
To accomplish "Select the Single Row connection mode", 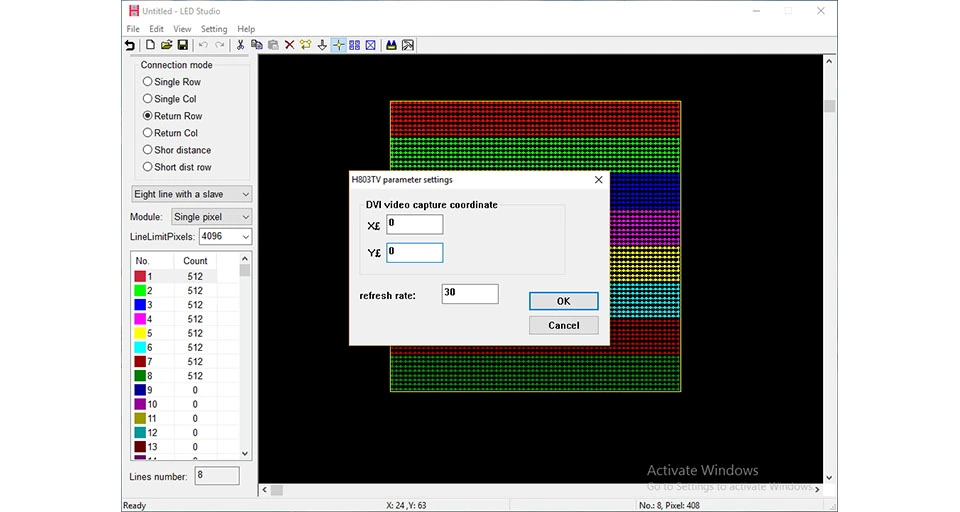I will point(171,81).
